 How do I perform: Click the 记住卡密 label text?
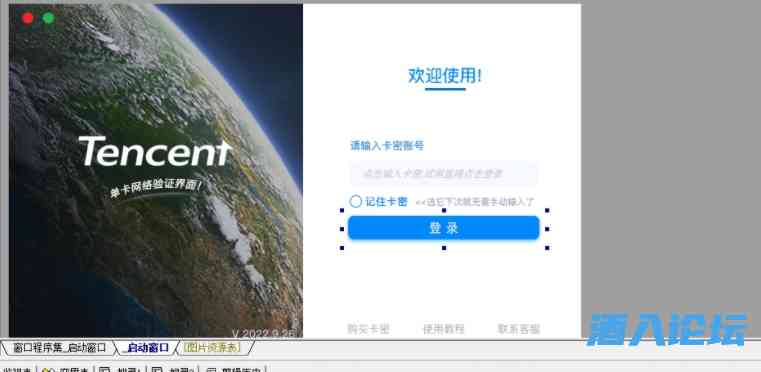pos(386,202)
